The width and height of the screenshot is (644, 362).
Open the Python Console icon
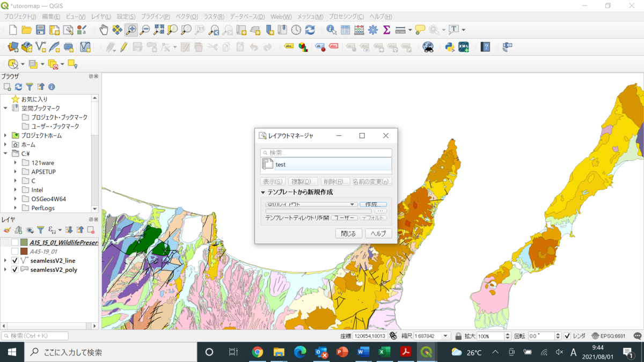[450, 47]
